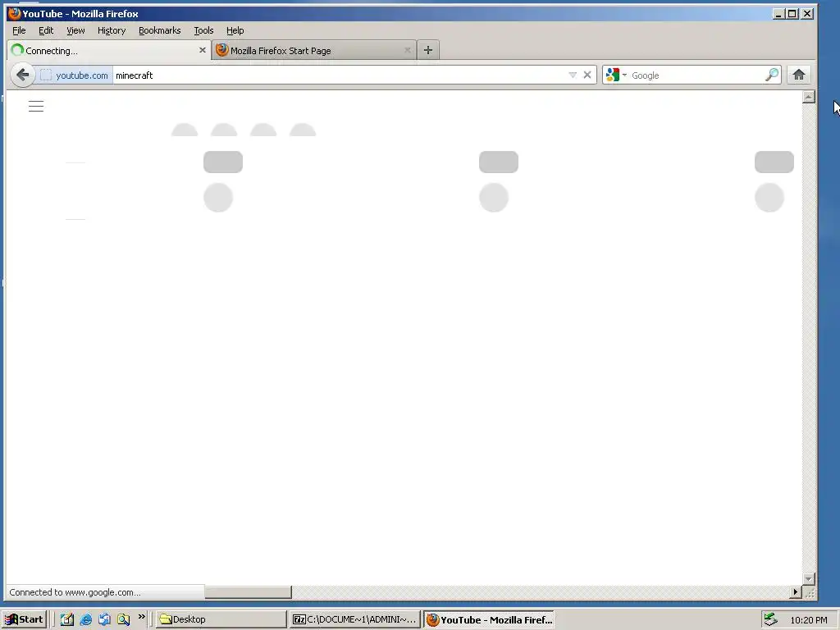Open the History menu
The image size is (840, 630).
[x=112, y=30]
